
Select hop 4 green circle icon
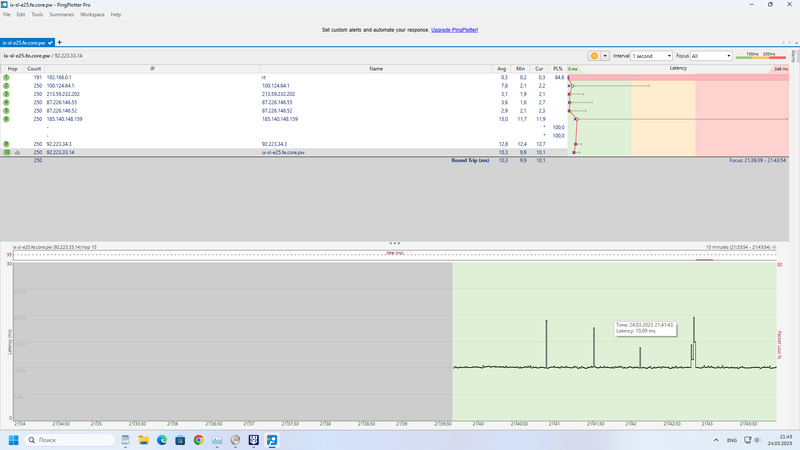pyautogui.click(x=6, y=103)
